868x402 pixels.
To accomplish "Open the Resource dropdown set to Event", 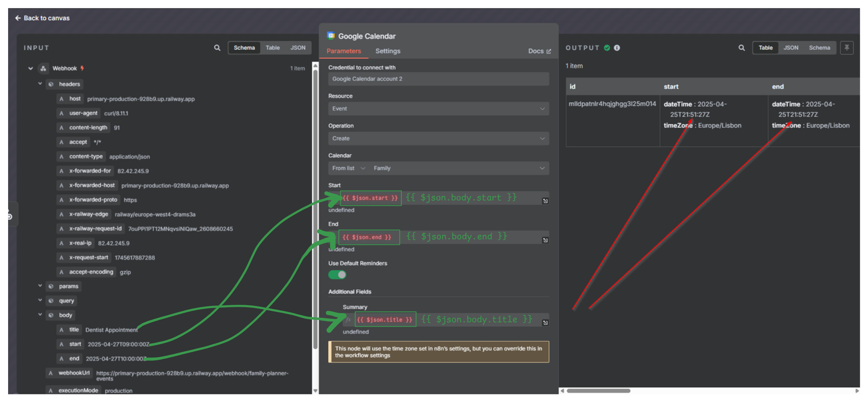I will 439,108.
